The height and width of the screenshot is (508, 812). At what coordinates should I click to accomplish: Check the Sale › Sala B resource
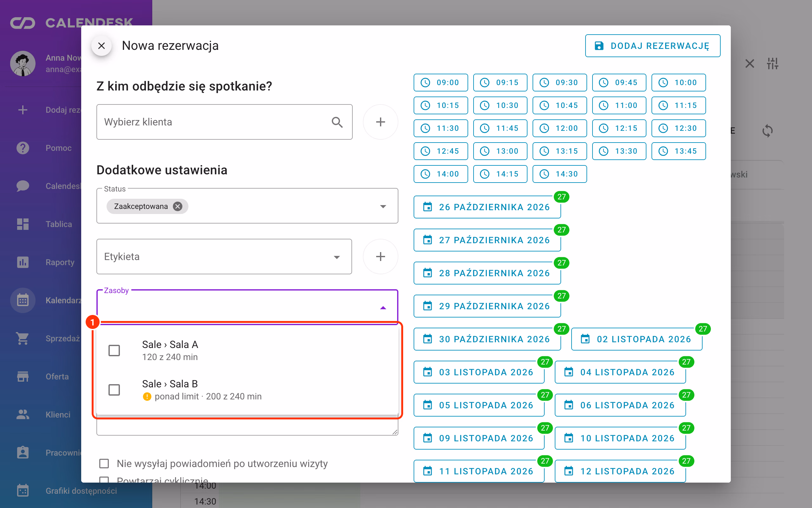(x=114, y=390)
